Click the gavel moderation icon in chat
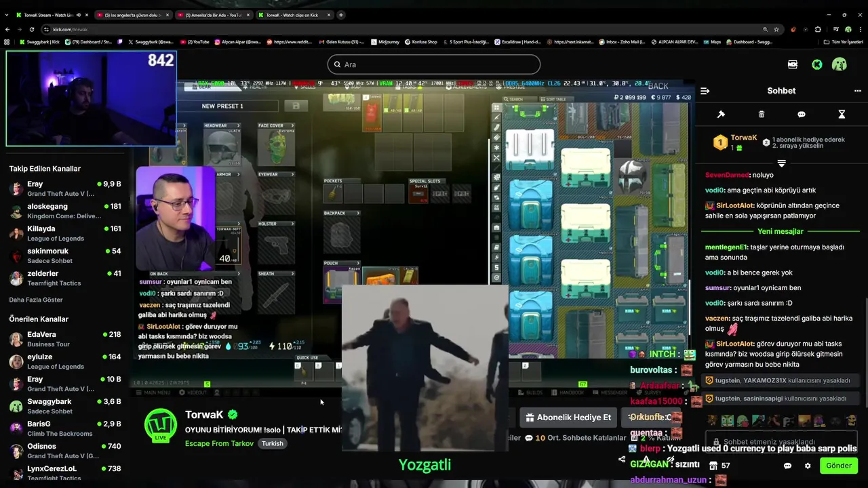 tap(721, 115)
